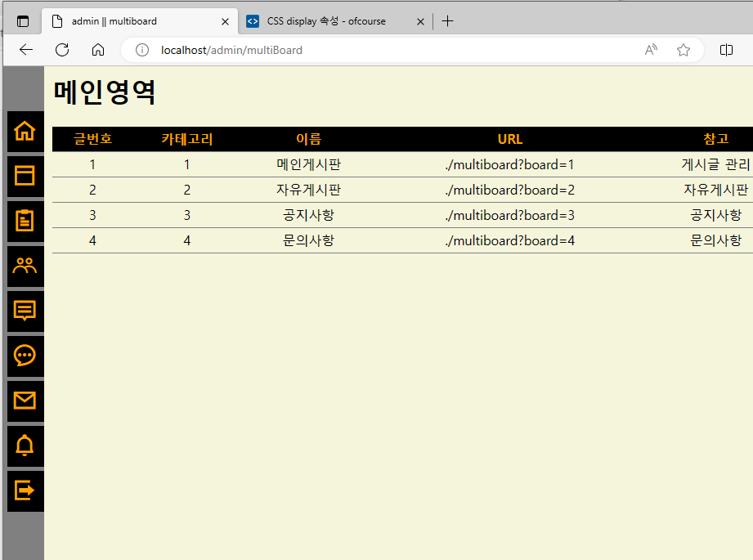753x560 pixels.
Task: Select the 이름 column header
Action: tap(308, 139)
